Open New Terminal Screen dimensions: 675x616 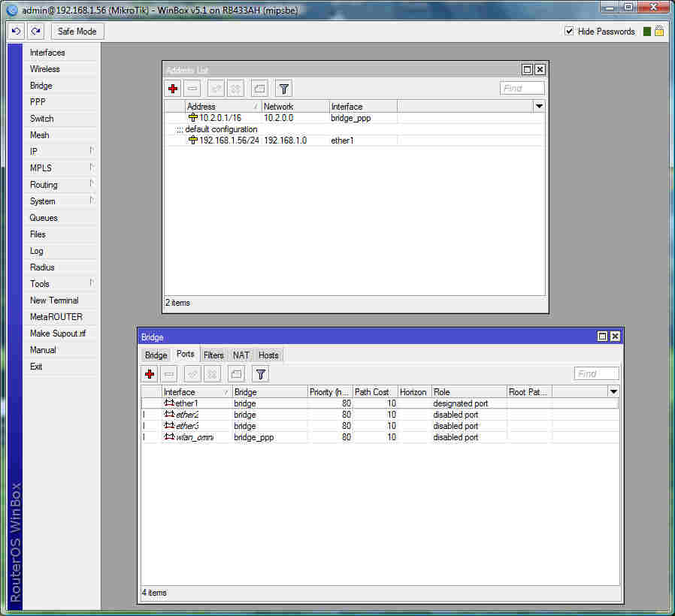59,300
